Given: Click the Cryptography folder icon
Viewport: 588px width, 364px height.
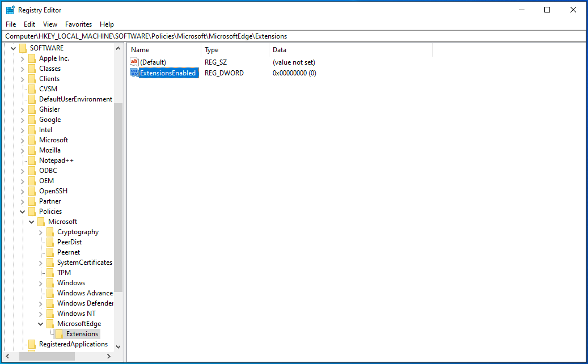Looking at the screenshot, I should [x=50, y=231].
